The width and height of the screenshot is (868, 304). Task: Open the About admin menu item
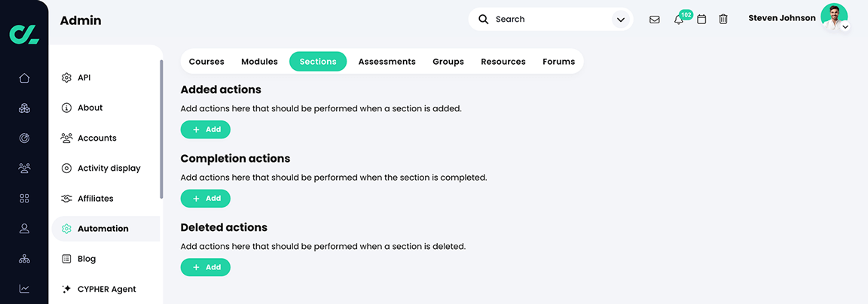coord(105,108)
